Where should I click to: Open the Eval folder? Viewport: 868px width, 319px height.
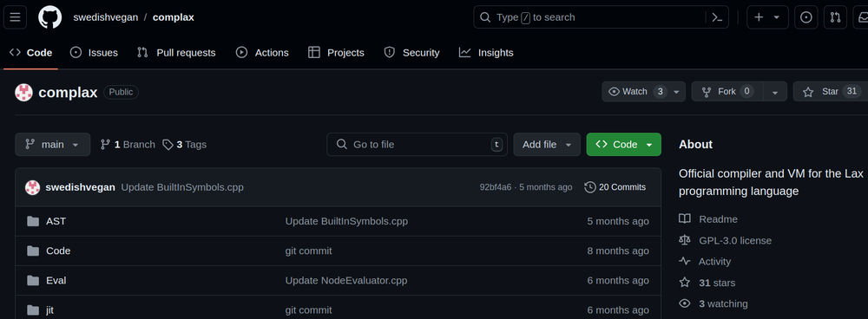[56, 280]
